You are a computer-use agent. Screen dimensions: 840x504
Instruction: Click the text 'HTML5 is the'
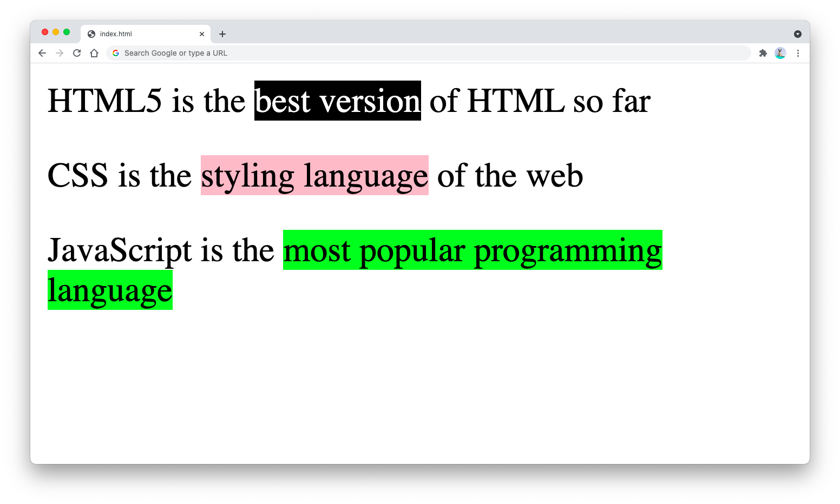(x=147, y=101)
